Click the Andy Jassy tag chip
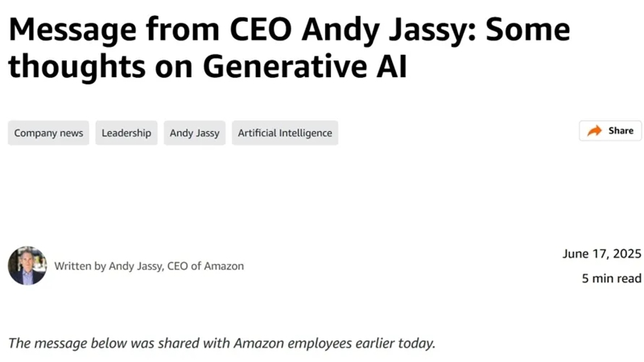Viewport: 644px width, 362px height. click(195, 133)
